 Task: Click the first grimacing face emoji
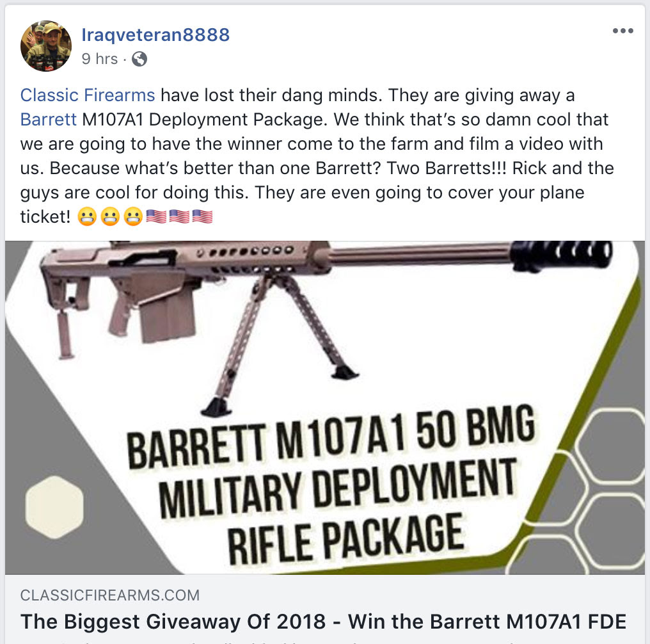coord(87,216)
